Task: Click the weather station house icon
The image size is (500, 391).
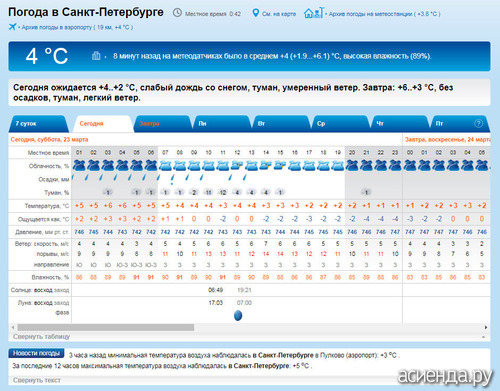Action: pyautogui.click(x=313, y=13)
